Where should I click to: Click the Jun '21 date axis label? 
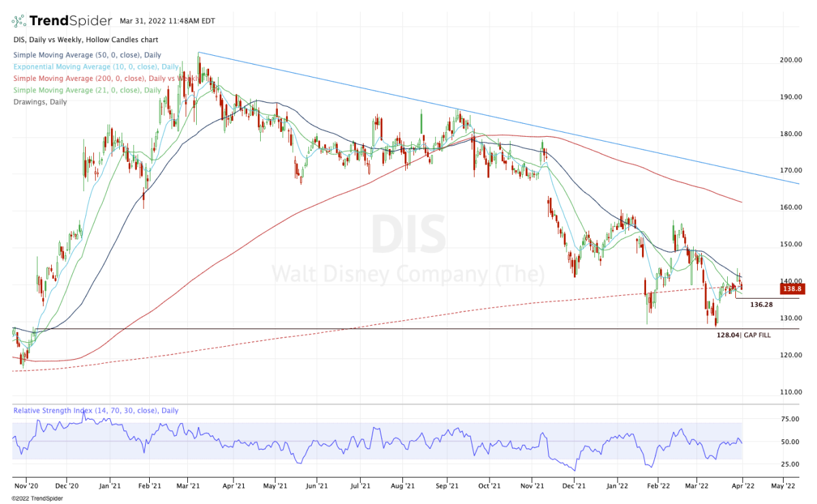pos(317,486)
